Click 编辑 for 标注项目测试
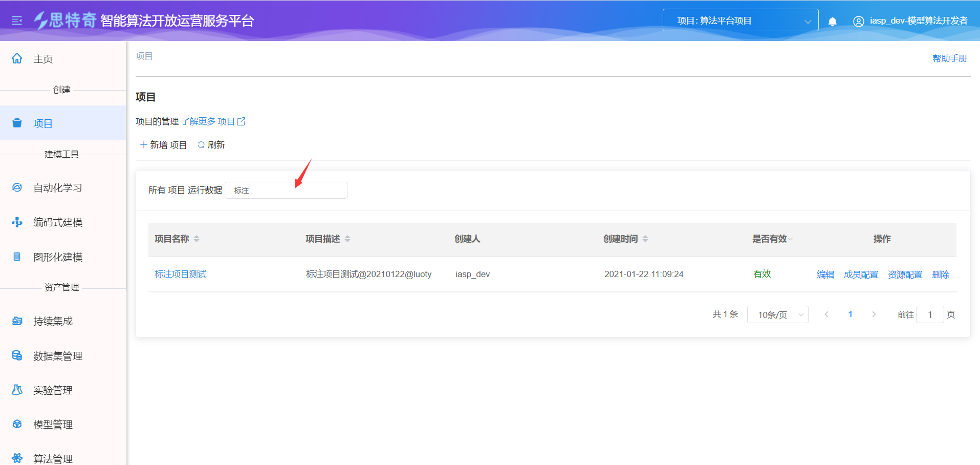This screenshot has height=465, width=980. (x=825, y=274)
